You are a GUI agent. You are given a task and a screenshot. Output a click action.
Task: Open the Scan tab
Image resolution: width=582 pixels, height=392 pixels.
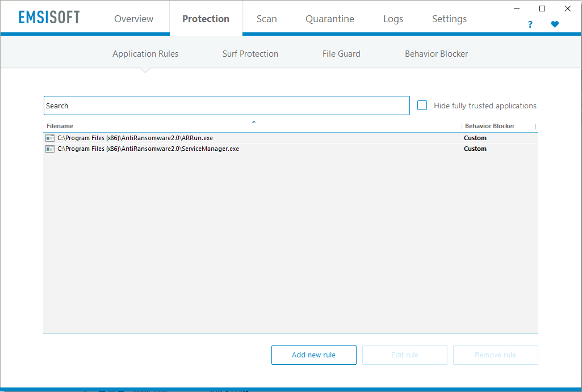[x=267, y=19]
